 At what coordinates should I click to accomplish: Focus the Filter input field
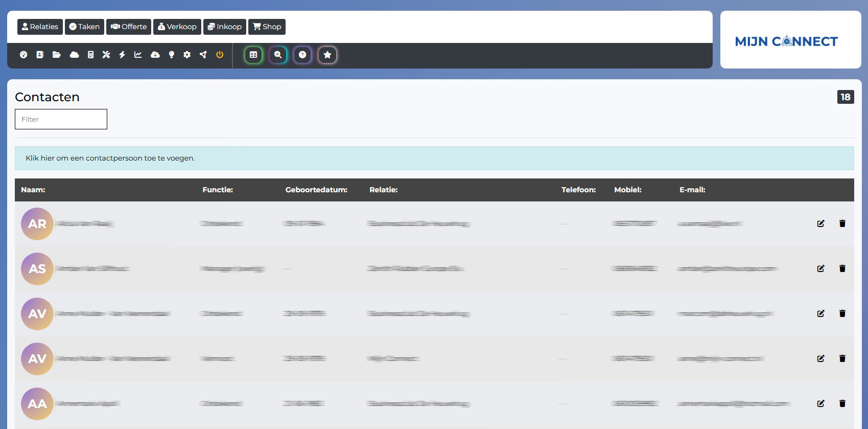click(61, 119)
